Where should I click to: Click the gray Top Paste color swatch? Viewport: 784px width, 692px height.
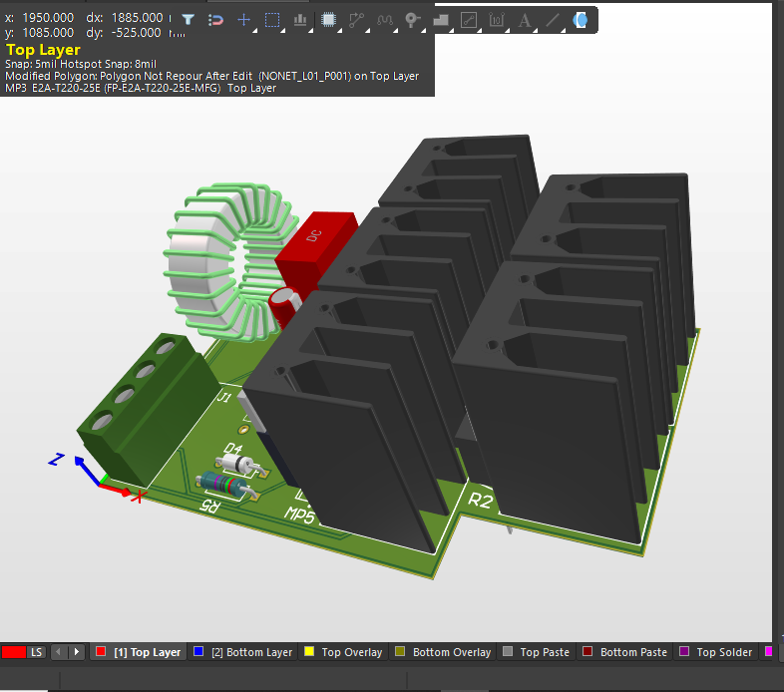click(x=508, y=651)
